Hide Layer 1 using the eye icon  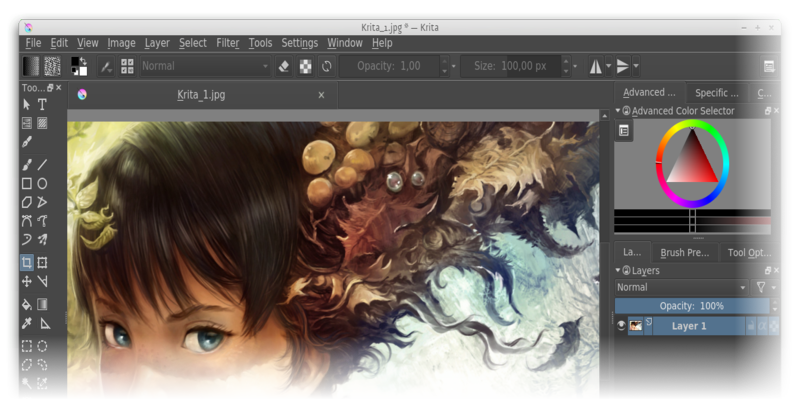621,326
